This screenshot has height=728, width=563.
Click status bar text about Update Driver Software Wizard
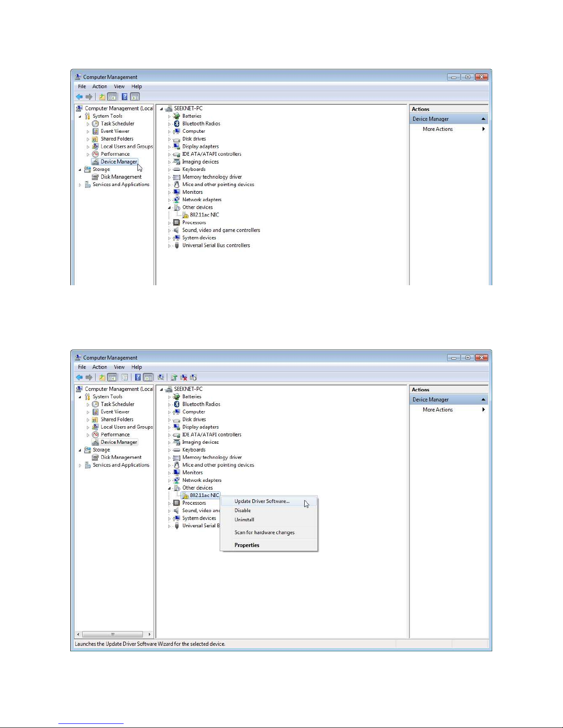pos(150,644)
